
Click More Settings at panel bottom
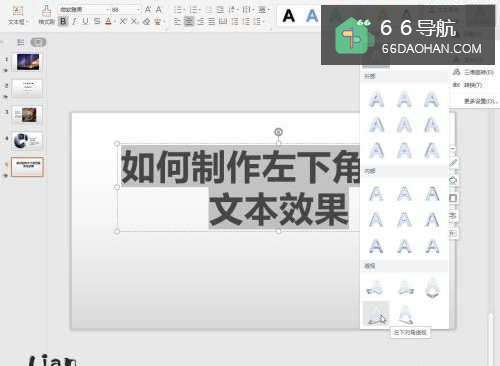click(x=480, y=101)
